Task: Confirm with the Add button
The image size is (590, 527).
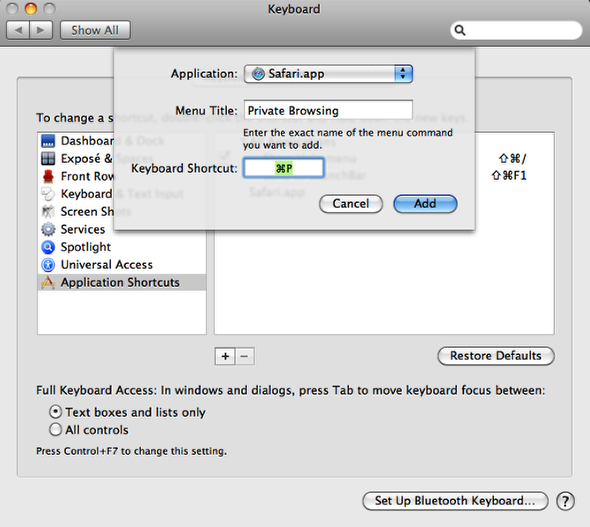Action: point(425,204)
